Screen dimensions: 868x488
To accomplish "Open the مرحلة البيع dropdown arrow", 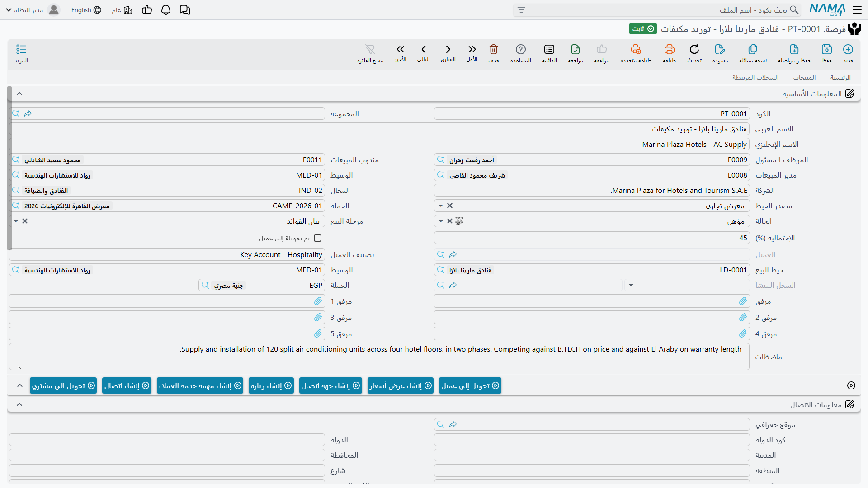I will (16, 221).
